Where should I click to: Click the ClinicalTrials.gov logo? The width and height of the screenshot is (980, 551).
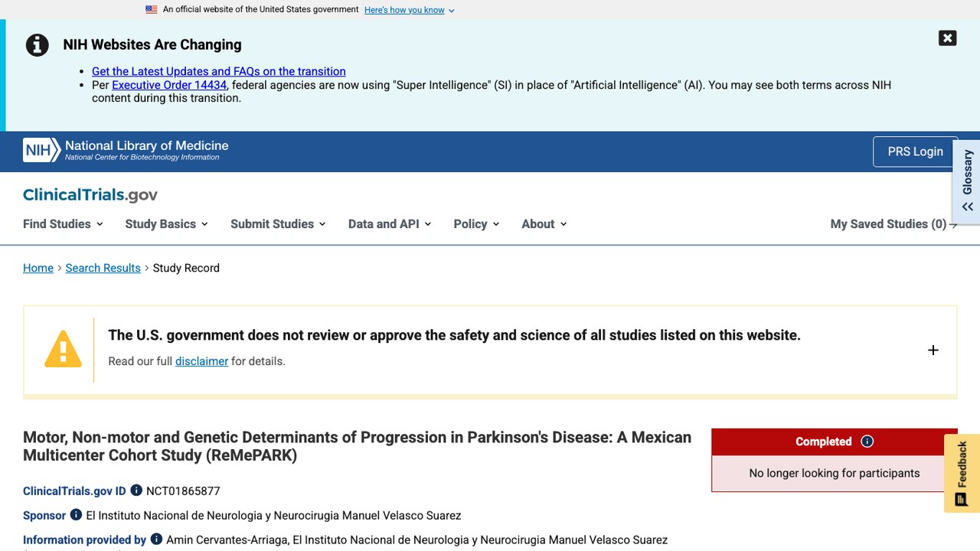click(90, 195)
